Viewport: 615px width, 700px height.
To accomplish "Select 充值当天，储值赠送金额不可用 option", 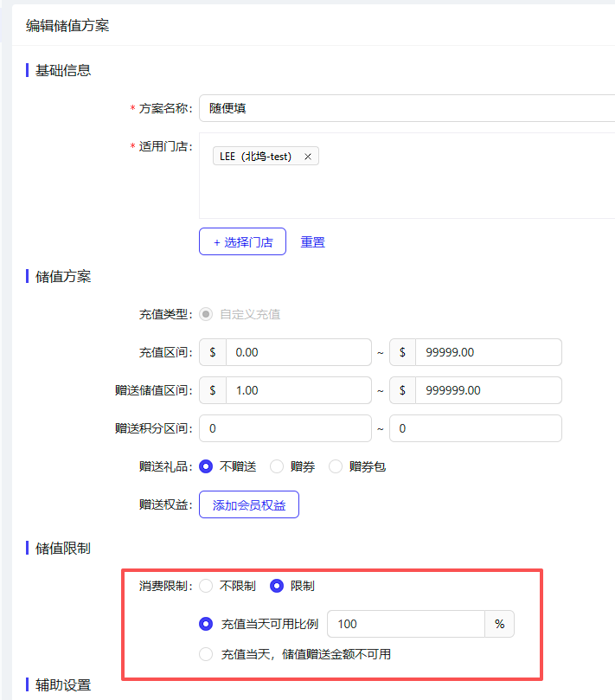I will [x=206, y=654].
